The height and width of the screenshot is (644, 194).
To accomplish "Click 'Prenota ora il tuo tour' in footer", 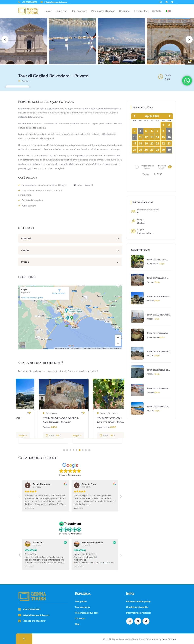I will tap(34, 621).
